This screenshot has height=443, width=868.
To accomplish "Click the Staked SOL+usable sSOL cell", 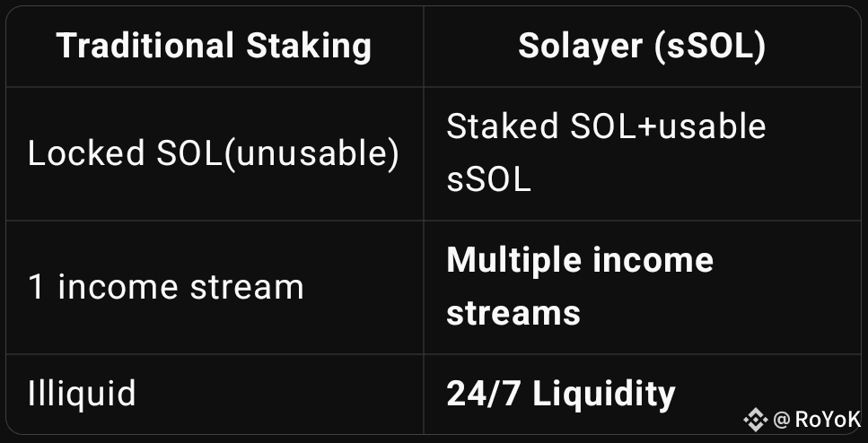I will point(642,153).
